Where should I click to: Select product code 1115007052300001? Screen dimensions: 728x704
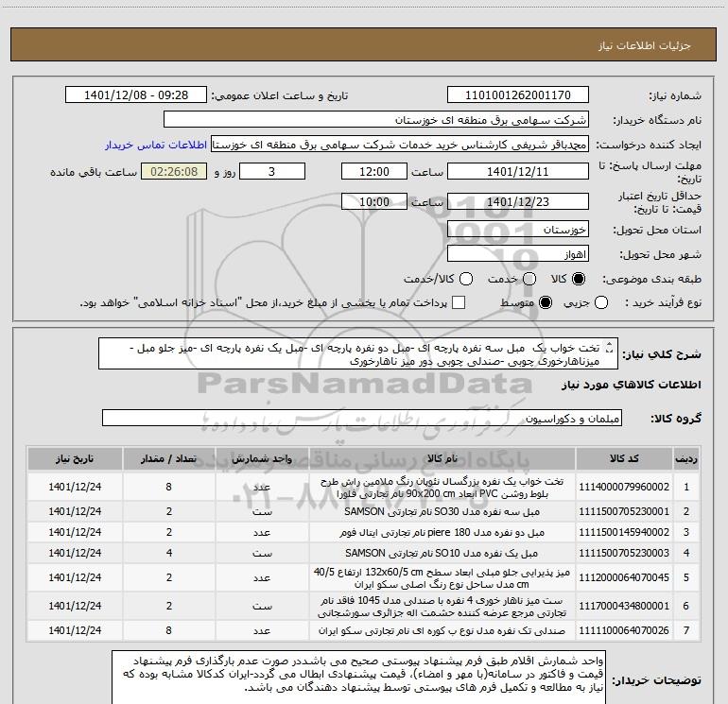click(624, 511)
